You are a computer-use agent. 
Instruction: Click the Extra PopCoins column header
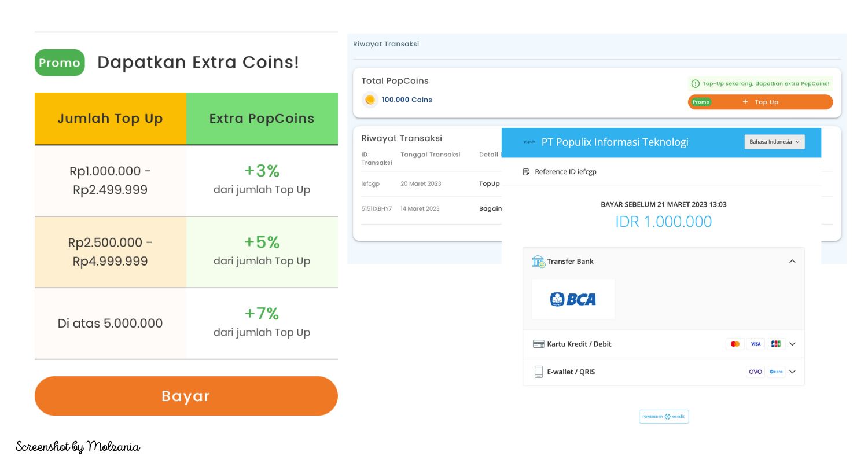coord(262,119)
